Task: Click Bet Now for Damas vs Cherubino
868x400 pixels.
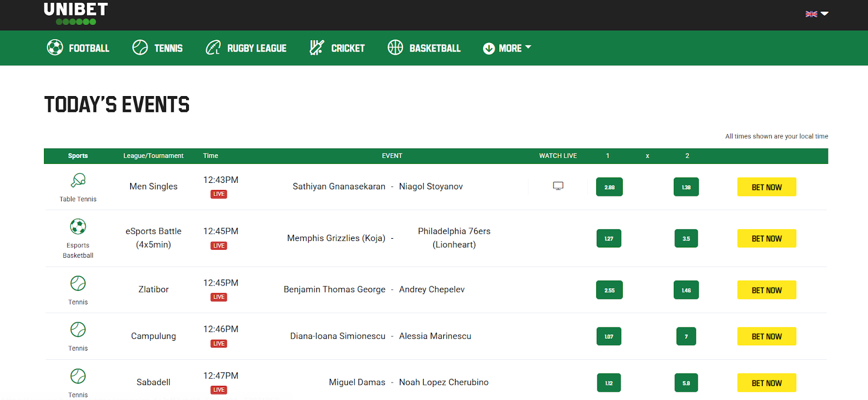Action: click(767, 383)
